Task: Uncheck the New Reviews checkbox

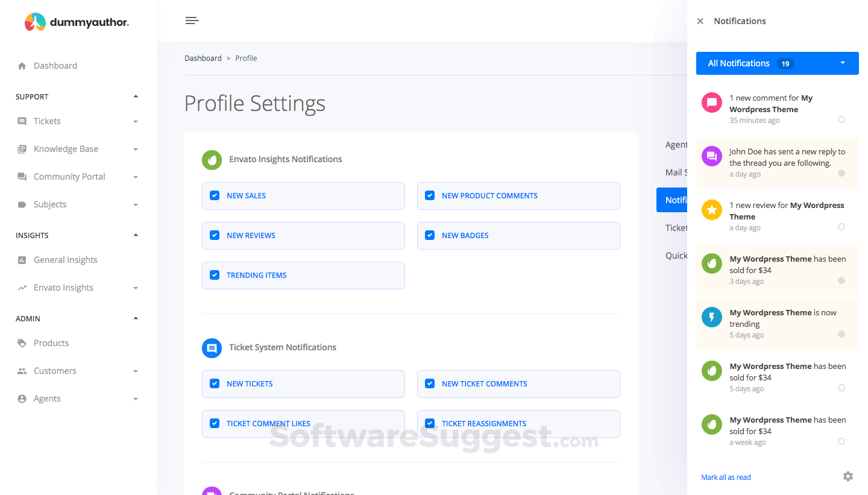Action: 215,235
